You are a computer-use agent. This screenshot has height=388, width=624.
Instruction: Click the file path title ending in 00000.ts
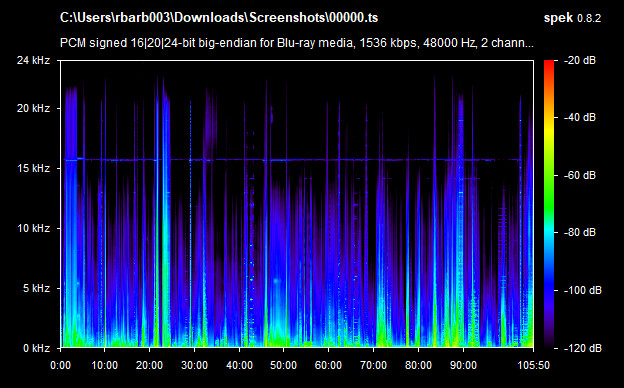tap(219, 18)
